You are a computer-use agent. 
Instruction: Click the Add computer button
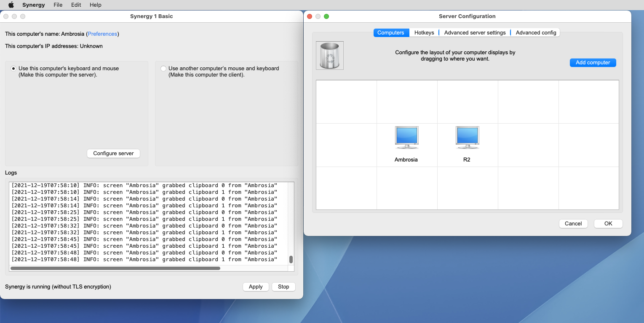593,63
